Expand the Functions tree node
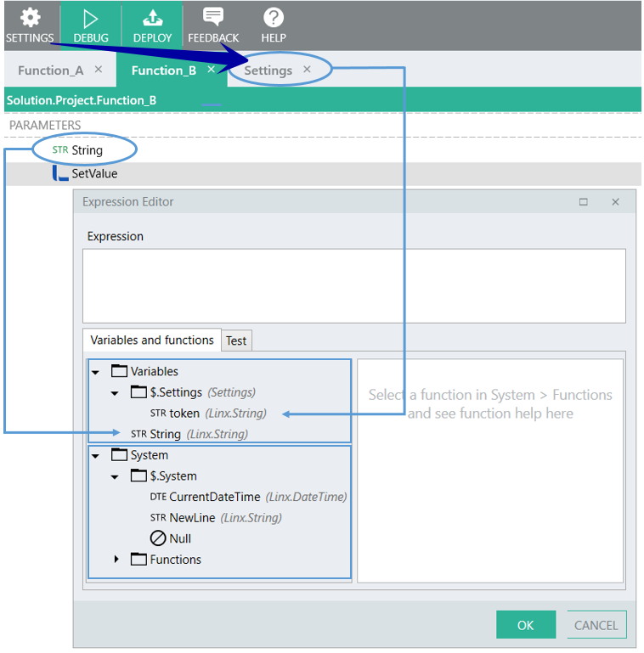644x653 pixels. (x=116, y=560)
